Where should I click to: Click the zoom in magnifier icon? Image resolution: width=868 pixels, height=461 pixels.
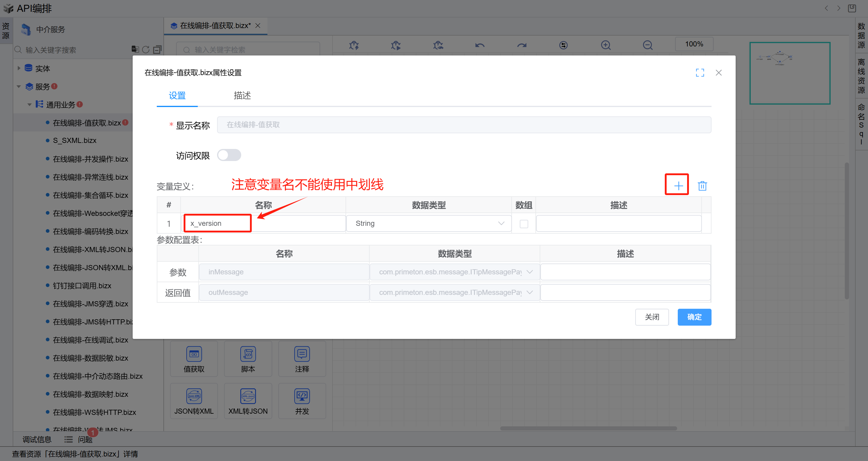[605, 45]
